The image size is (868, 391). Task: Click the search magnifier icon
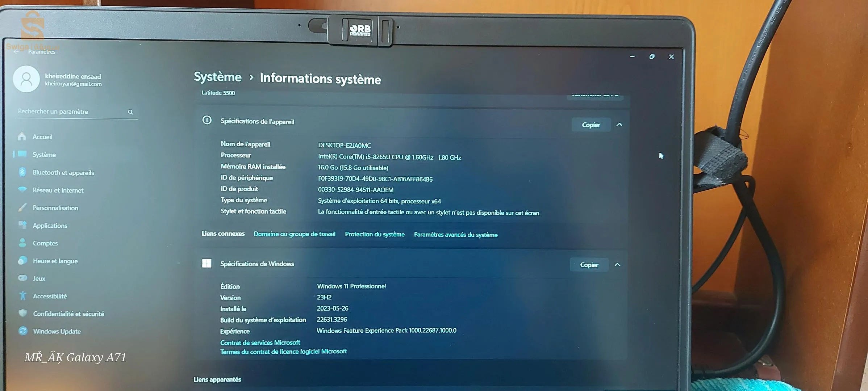[130, 112]
